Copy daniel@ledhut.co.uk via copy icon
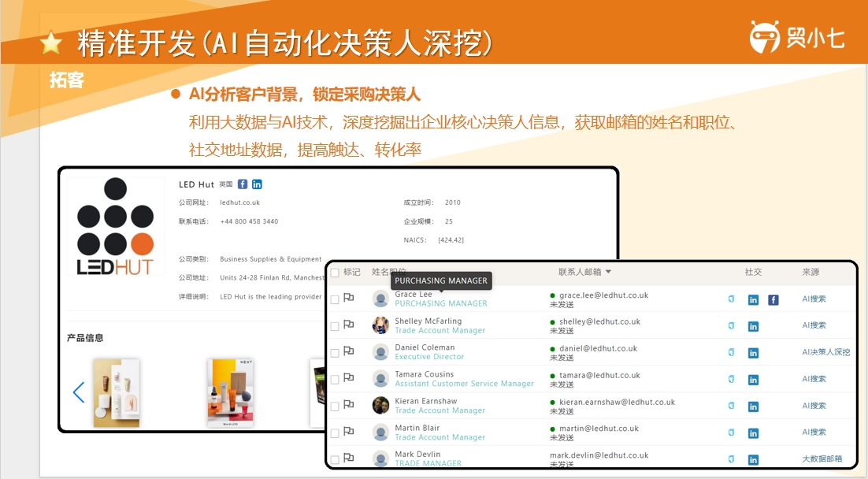868x479 pixels. pos(731,352)
